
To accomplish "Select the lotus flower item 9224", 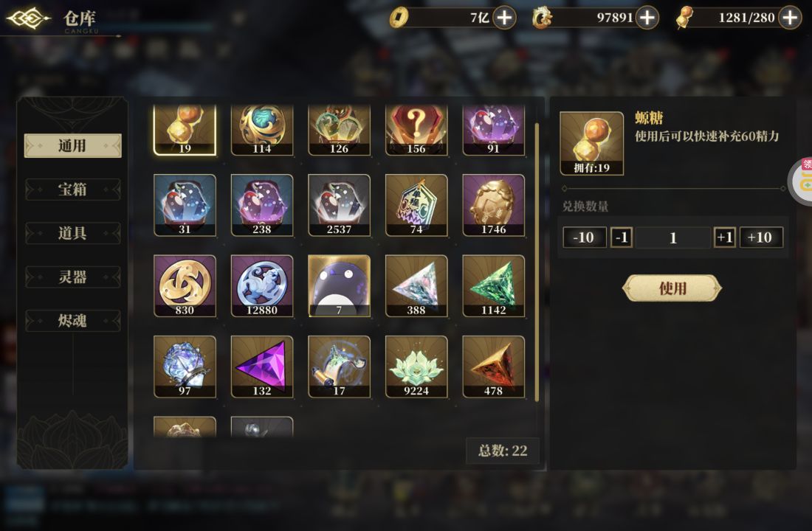I will click(416, 367).
